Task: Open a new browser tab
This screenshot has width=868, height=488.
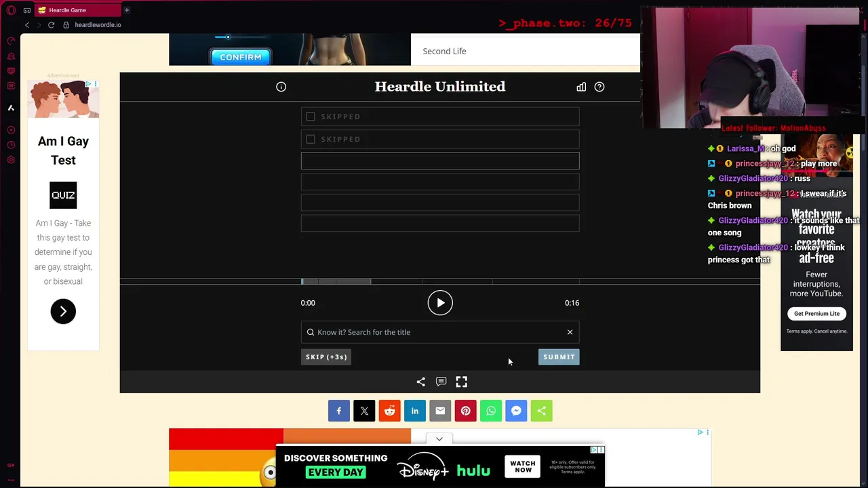Action: (x=126, y=10)
